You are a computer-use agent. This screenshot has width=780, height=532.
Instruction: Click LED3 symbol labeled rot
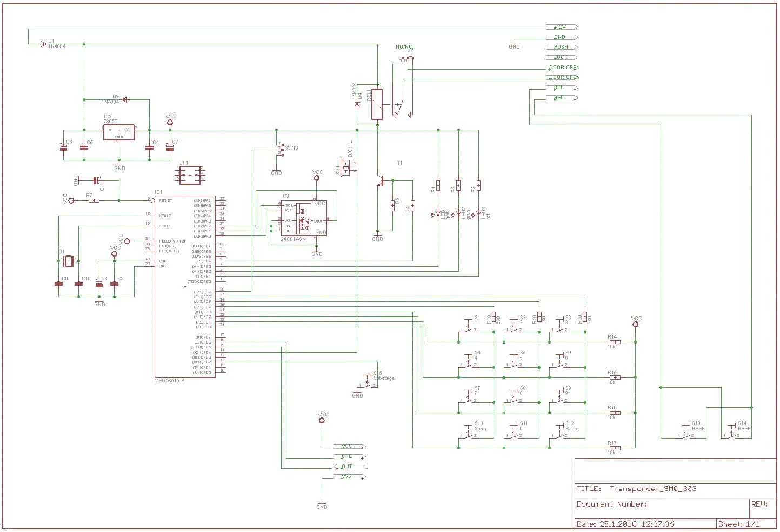(x=478, y=214)
